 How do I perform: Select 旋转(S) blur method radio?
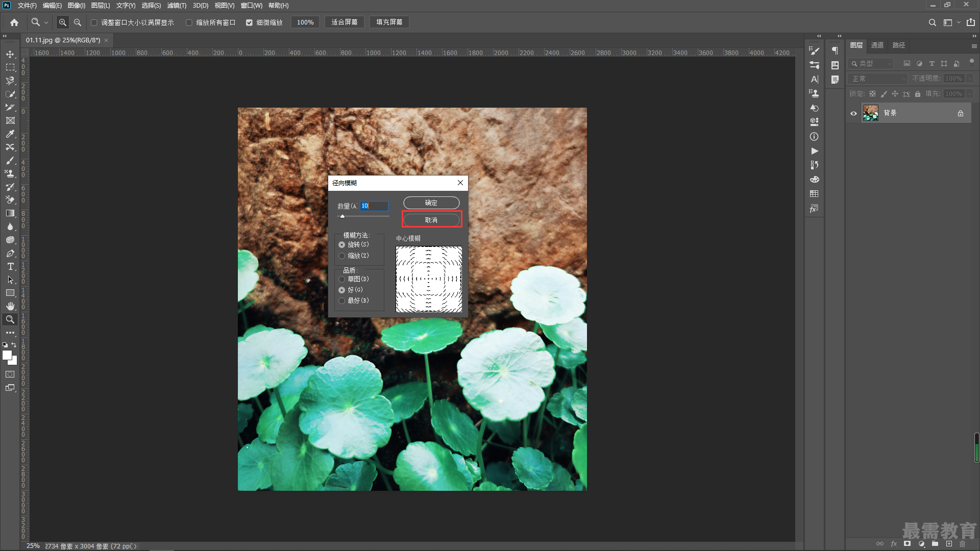pyautogui.click(x=341, y=245)
